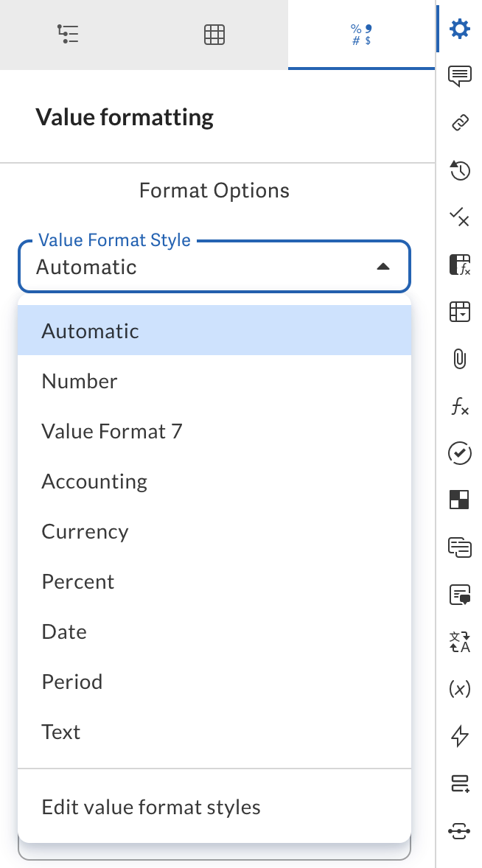The width and height of the screenshot is (482, 868).
Task: Select the Date format option
Action: (63, 631)
